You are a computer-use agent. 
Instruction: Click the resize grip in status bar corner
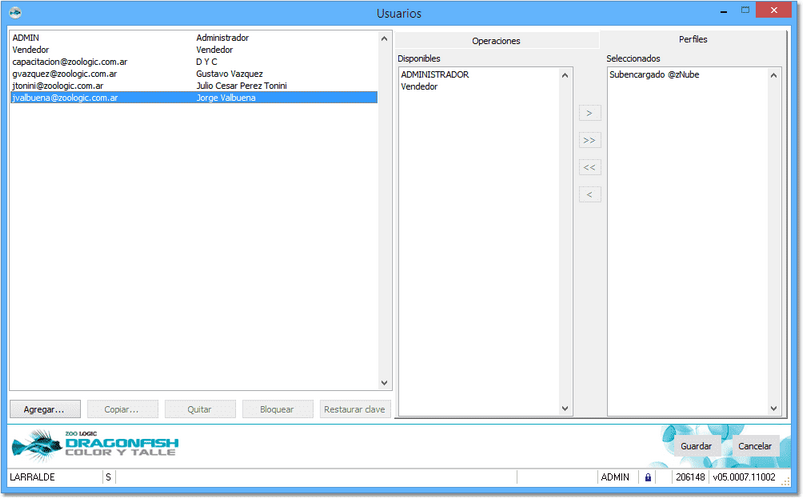coord(786,481)
